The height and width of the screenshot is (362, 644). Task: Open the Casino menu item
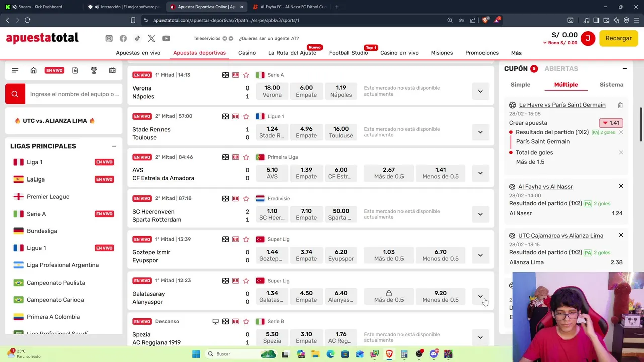click(x=247, y=53)
